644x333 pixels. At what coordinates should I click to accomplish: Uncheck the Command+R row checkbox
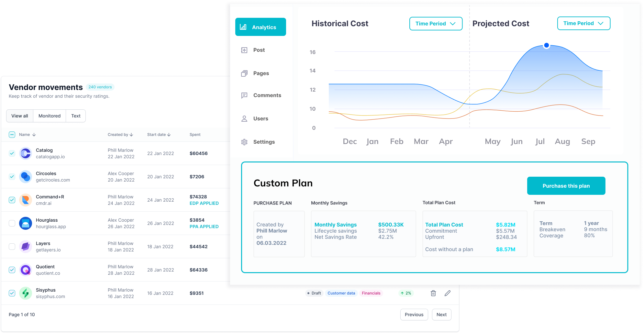[x=12, y=200]
